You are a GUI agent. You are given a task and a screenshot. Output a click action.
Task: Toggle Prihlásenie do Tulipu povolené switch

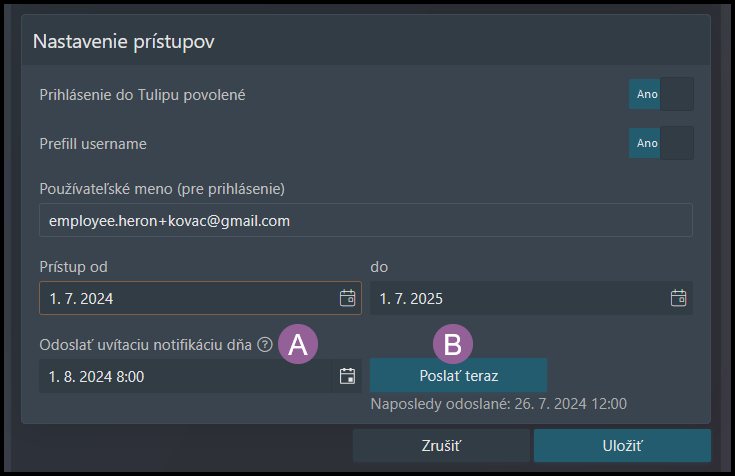pyautogui.click(x=661, y=94)
